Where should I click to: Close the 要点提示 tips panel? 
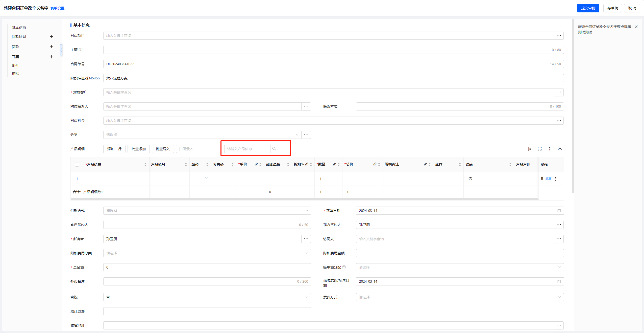[636, 27]
